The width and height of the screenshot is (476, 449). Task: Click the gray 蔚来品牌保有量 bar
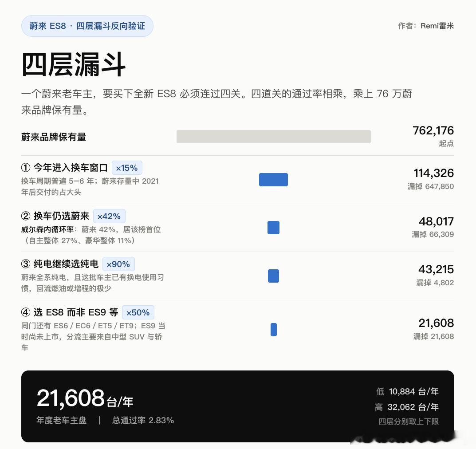pos(274,137)
